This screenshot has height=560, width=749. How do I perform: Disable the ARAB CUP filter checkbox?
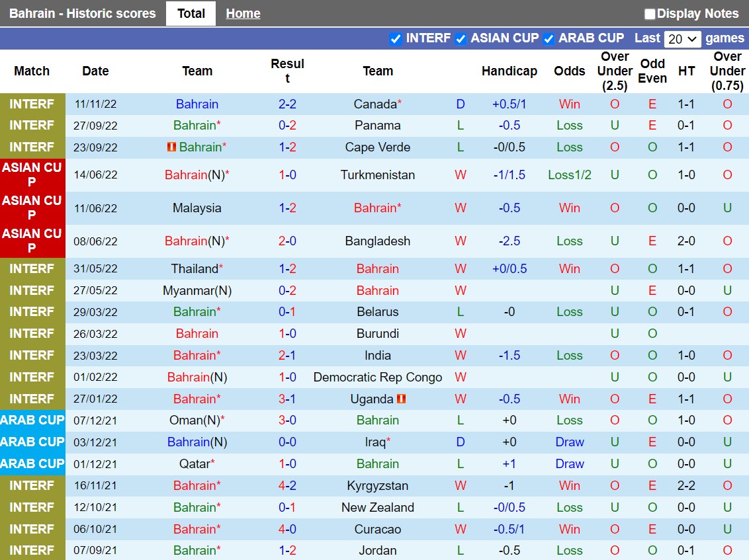pyautogui.click(x=549, y=39)
